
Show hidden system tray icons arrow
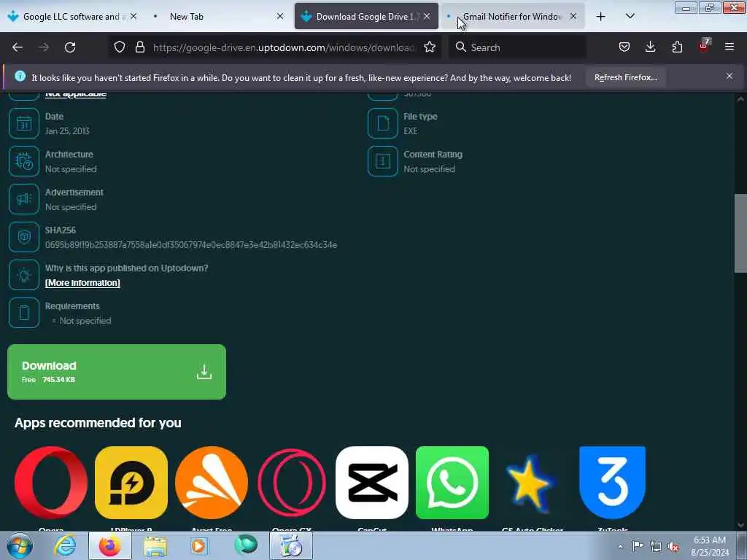620,546
